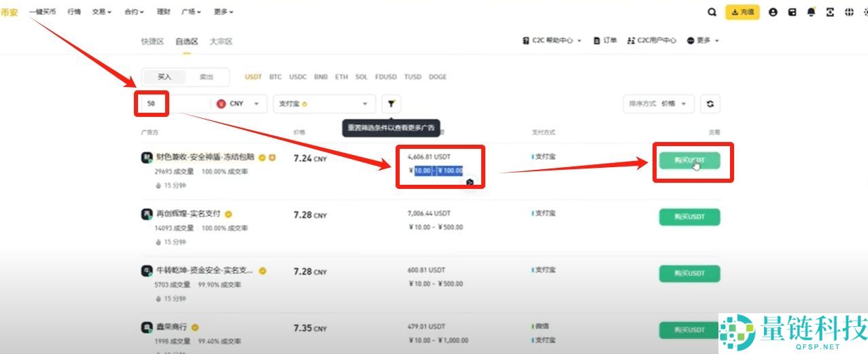Screen dimensions: 868x354
Task: Click avatar of 鑫荣商行 advertiser
Action: tap(147, 328)
